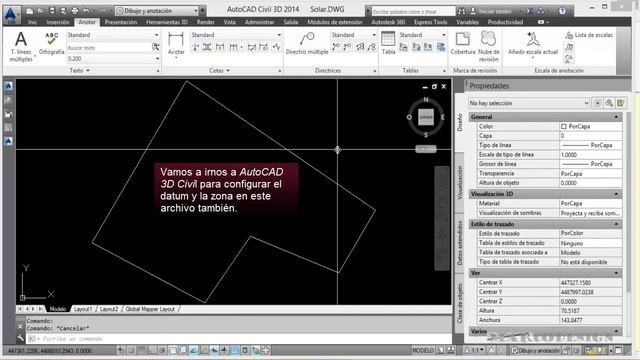The width and height of the screenshot is (640, 360).
Task: Click the Plot/print quick-access icon
Action: (x=75, y=11)
